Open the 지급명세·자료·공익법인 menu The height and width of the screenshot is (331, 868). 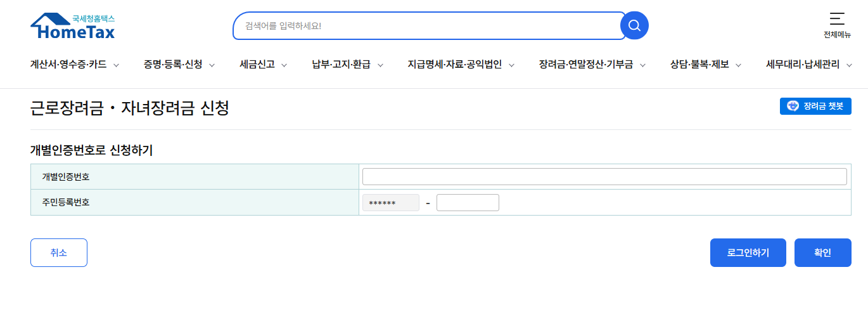tap(455, 64)
